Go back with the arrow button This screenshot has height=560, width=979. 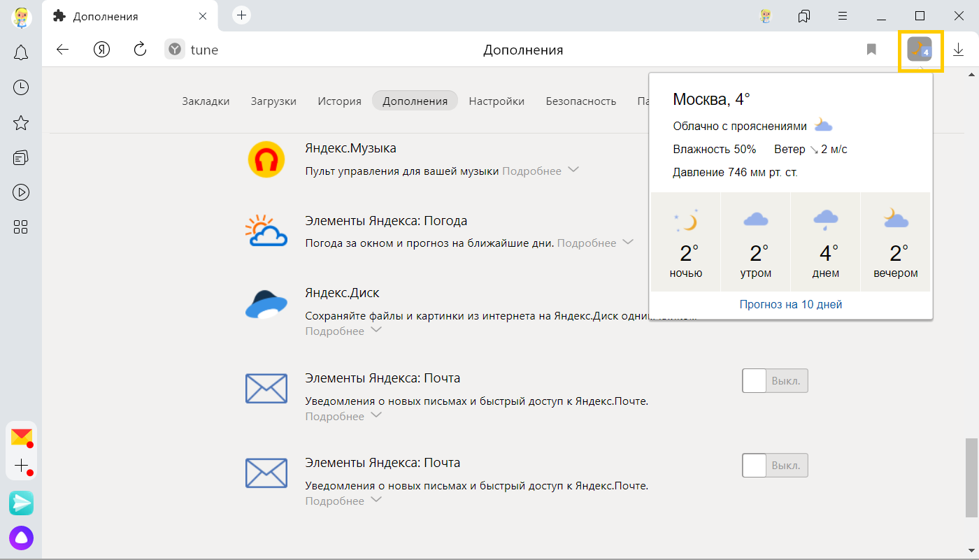(63, 50)
